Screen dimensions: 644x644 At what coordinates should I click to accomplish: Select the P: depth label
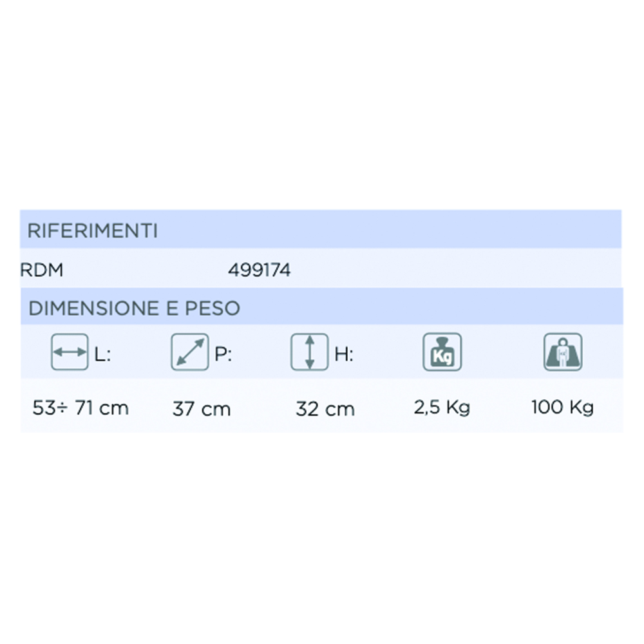pos(223,354)
